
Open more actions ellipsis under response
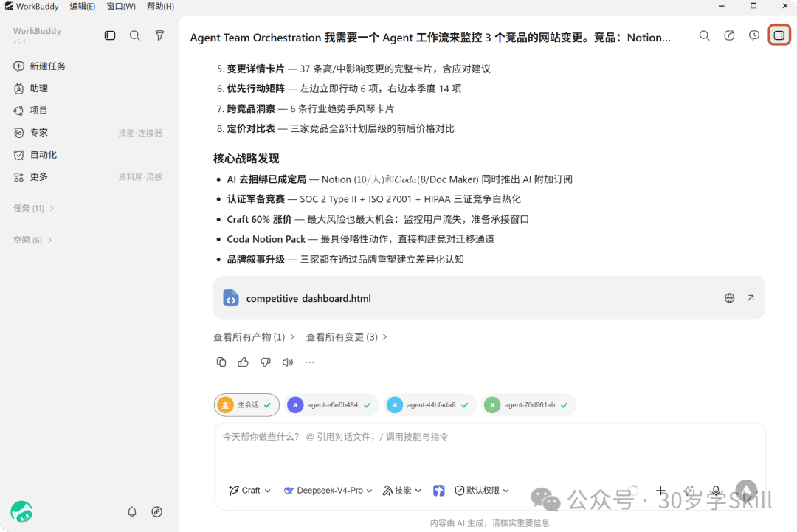pyautogui.click(x=309, y=362)
